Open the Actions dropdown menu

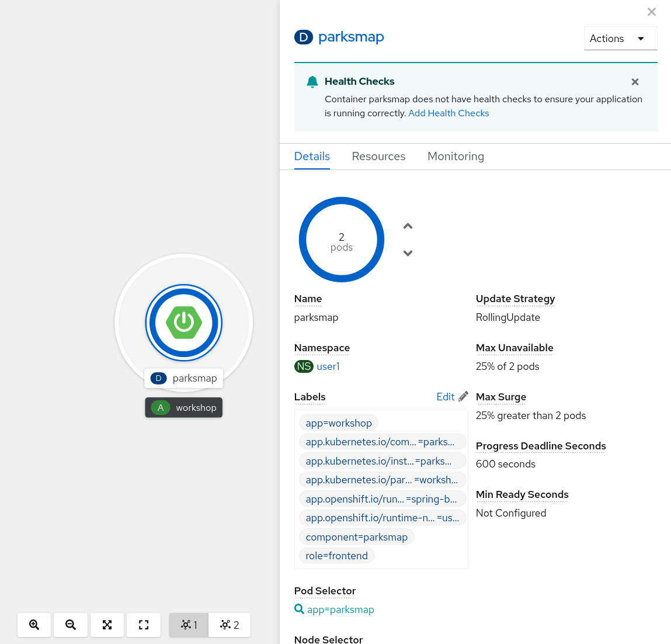[x=620, y=39]
